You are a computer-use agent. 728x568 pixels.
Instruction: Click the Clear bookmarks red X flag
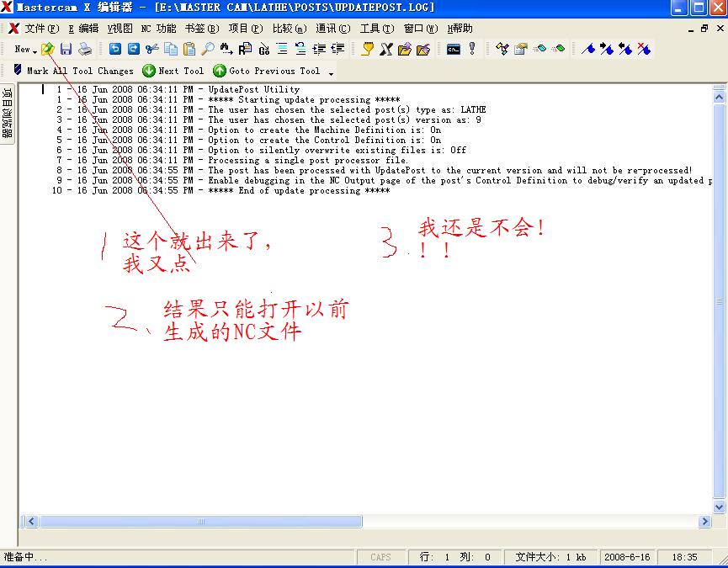pyautogui.click(x=644, y=49)
